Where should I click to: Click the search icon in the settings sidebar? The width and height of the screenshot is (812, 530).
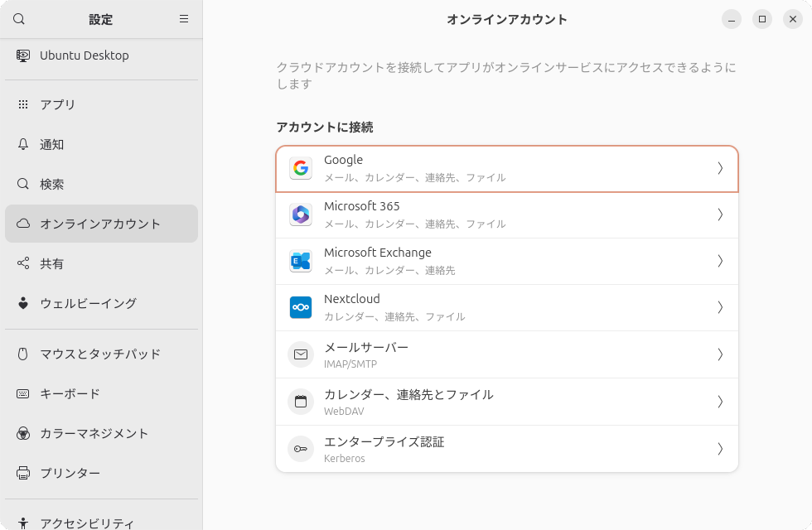point(19,19)
